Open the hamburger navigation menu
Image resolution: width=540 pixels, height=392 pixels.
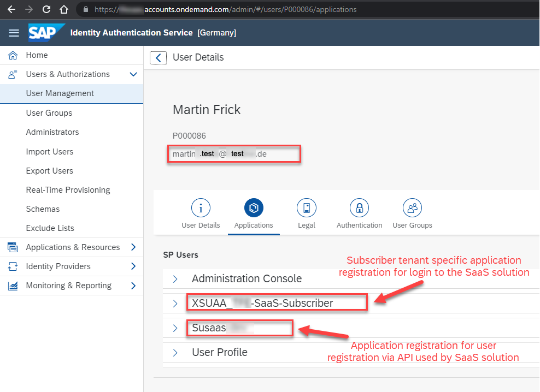(14, 33)
